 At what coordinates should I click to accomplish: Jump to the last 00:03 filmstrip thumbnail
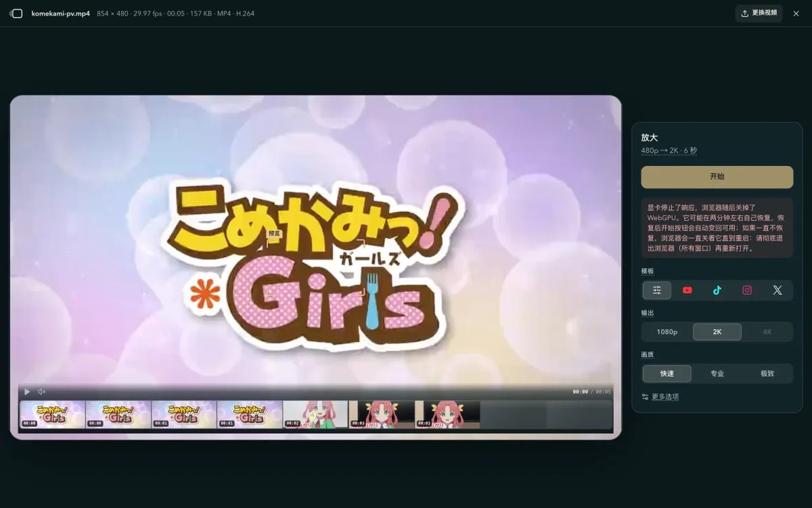[x=447, y=415]
